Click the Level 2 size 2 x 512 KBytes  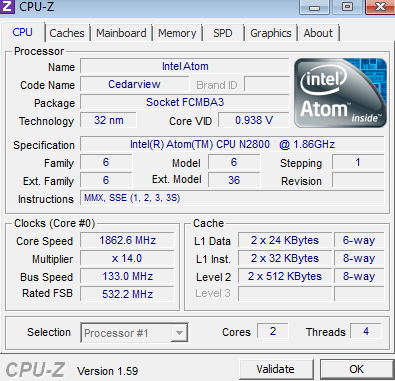tap(285, 276)
